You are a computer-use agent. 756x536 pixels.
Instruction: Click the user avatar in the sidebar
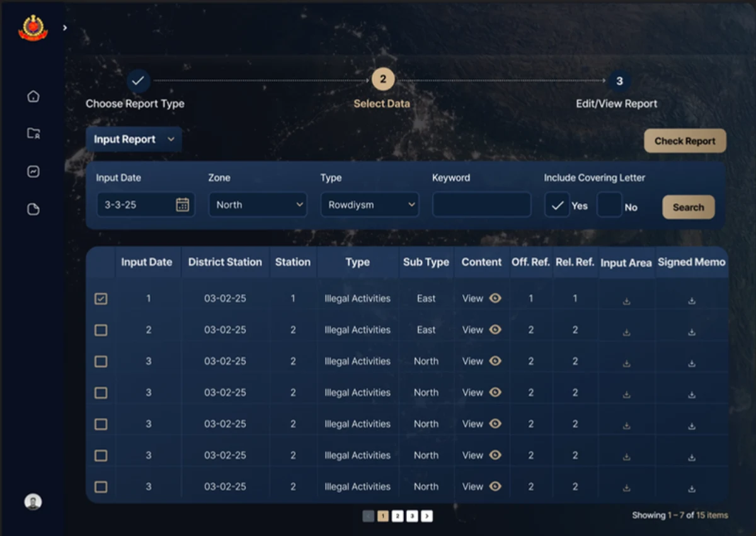coord(33,501)
